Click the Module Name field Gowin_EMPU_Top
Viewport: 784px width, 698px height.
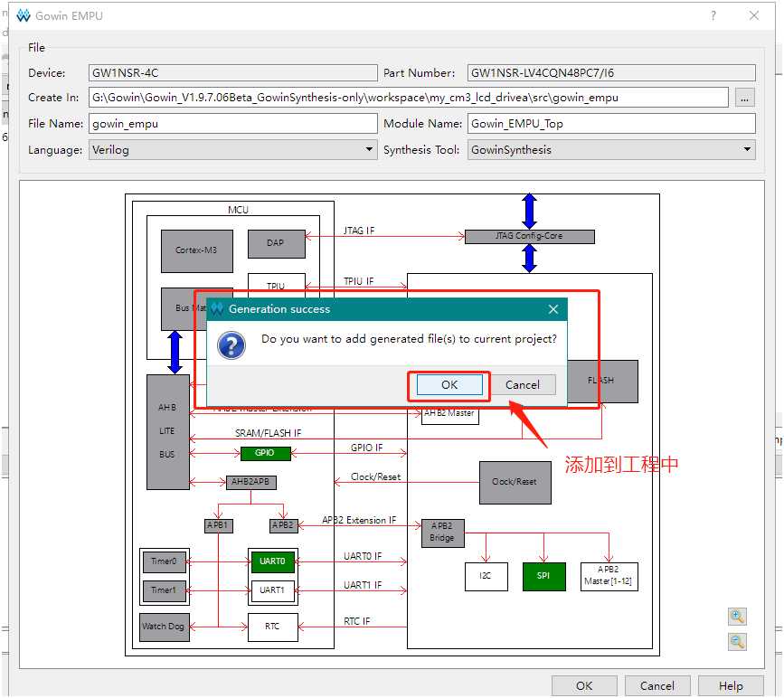pos(611,124)
